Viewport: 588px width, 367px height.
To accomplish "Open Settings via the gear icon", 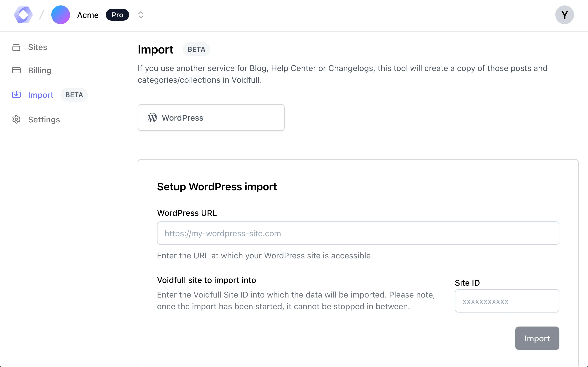I will point(16,119).
